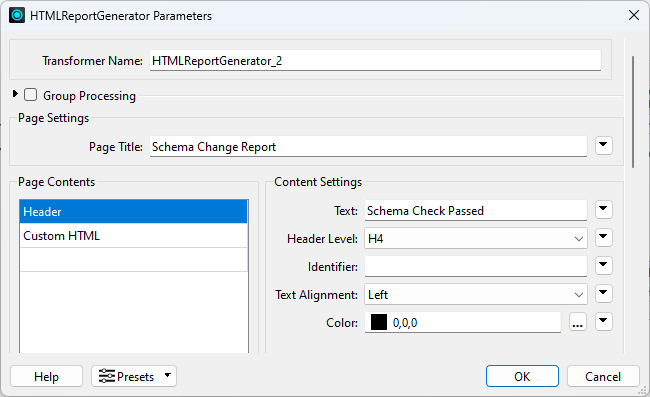
Task: Click the Cancel button
Action: 603,376
